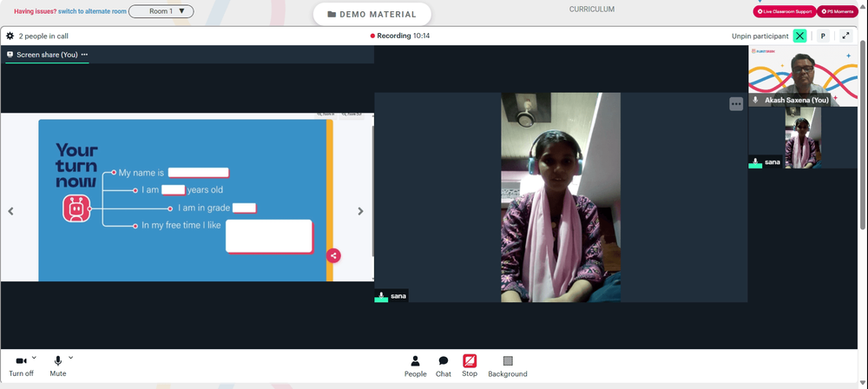
Task: Click the Your turn now heading
Action: [76, 166]
